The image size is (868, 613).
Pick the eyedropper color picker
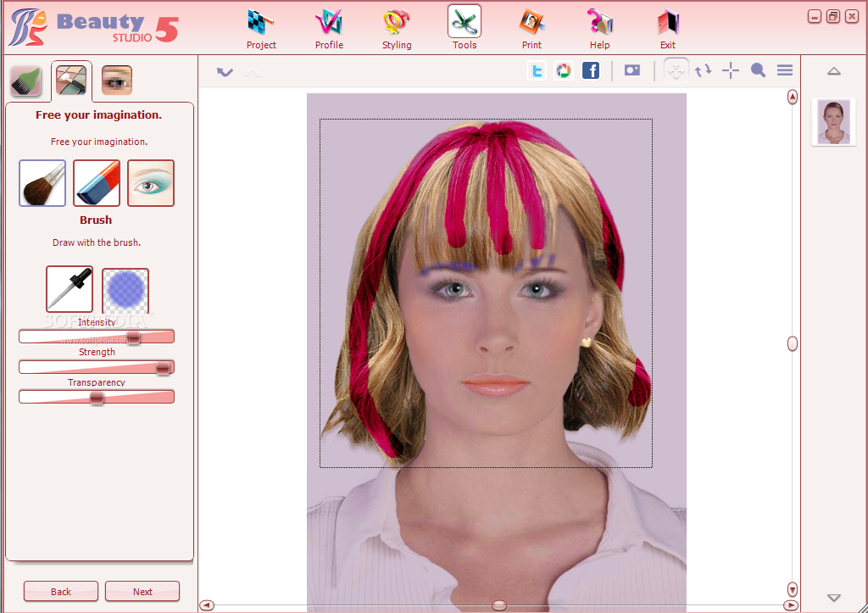click(70, 289)
